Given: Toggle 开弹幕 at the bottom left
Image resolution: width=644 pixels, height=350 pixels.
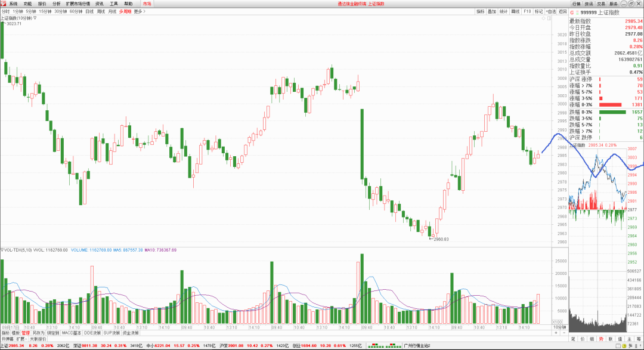Looking at the screenshot, I should [x=7, y=339].
